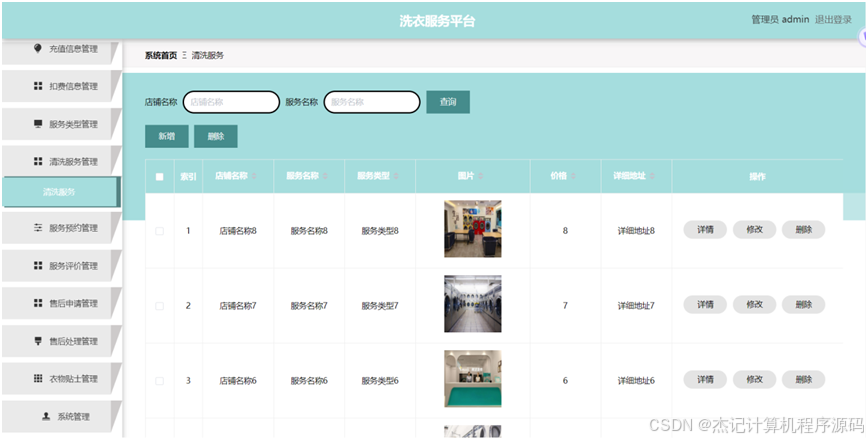The width and height of the screenshot is (868, 440).
Task: Click the cell text 店铺名称8
Action: (x=238, y=231)
